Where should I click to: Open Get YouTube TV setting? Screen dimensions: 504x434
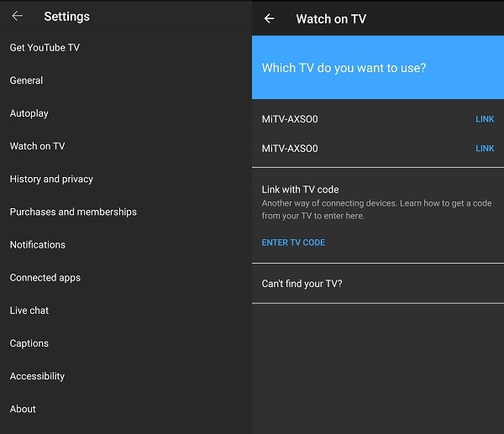126,48
